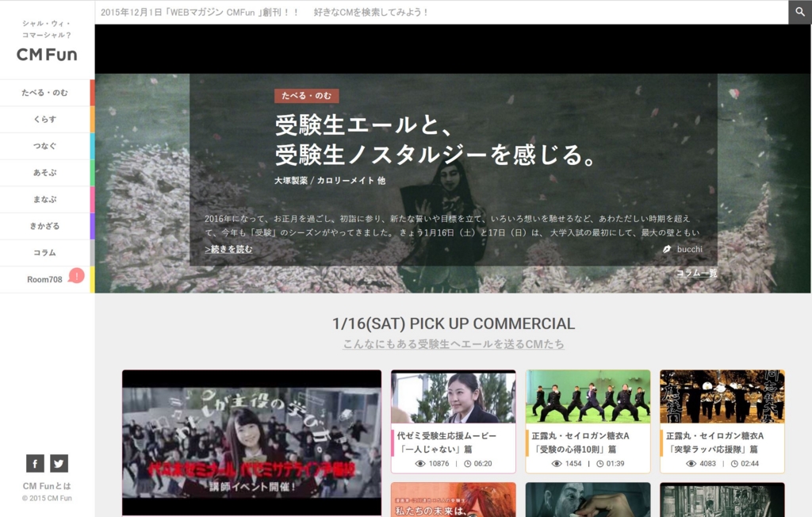The height and width of the screenshot is (517, 812).
Task: Open the Facebook icon link
Action: 35,463
